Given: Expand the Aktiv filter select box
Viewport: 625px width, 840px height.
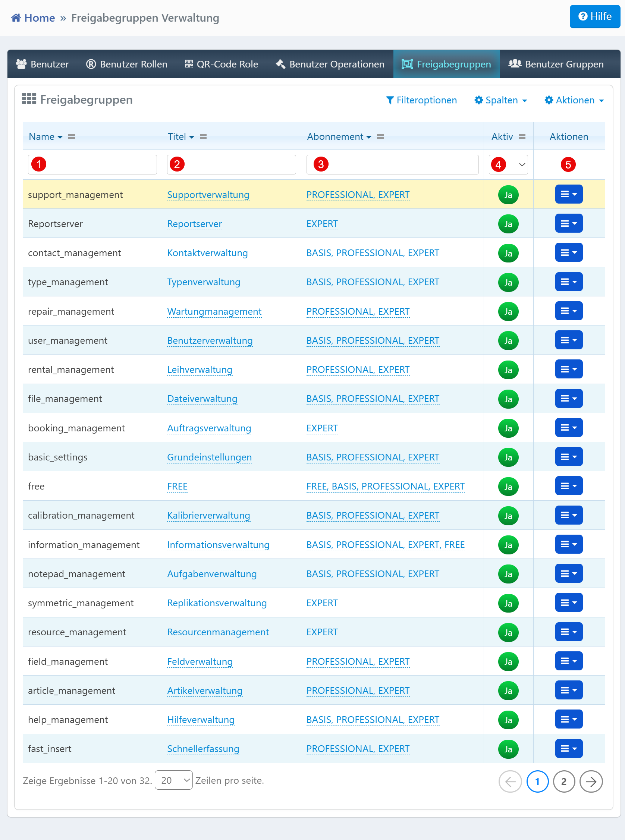Looking at the screenshot, I should click(508, 164).
